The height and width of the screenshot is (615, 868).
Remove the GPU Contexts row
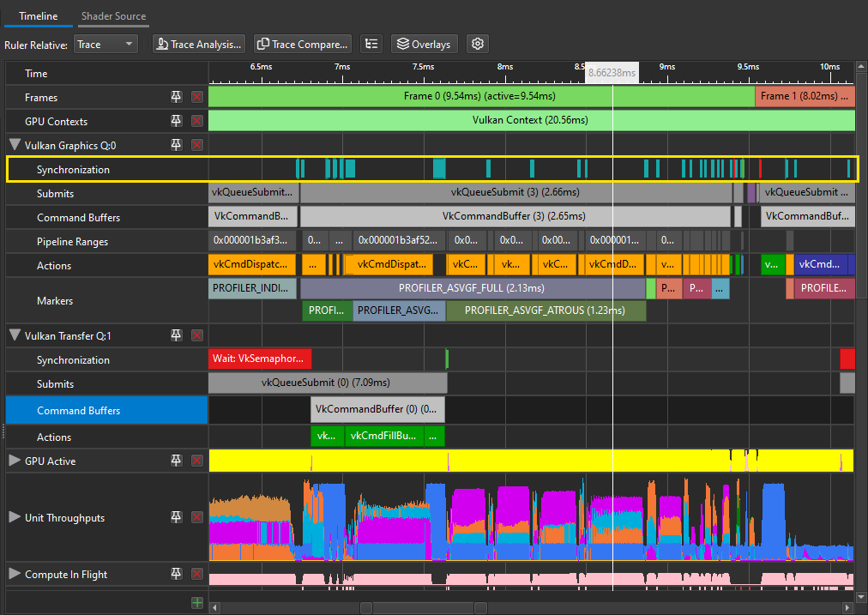(197, 121)
